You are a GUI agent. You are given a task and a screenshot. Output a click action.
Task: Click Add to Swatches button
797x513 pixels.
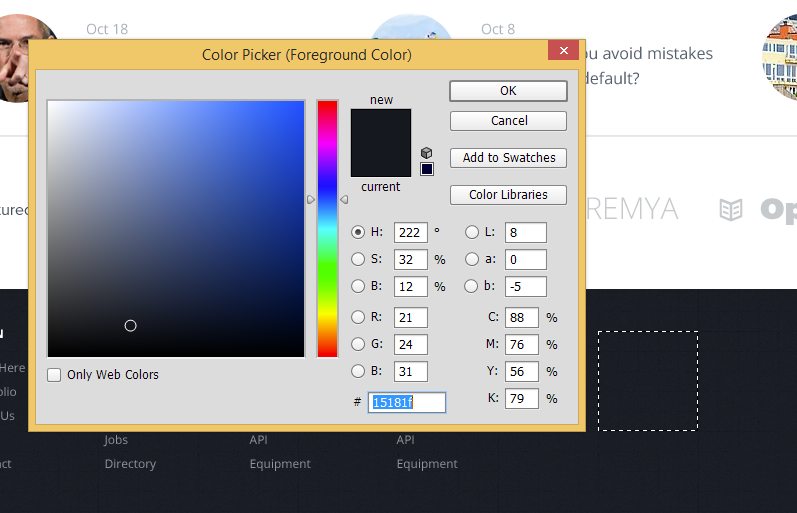pyautogui.click(x=508, y=158)
